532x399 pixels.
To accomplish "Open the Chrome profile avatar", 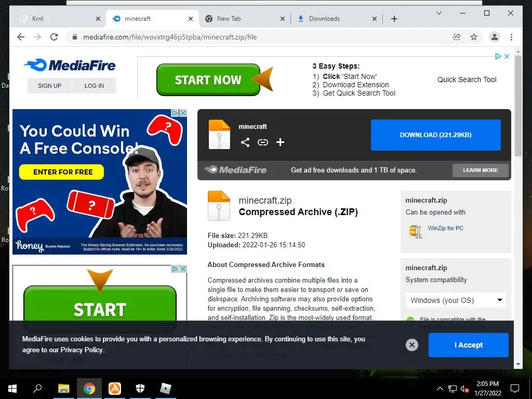I will (x=495, y=37).
